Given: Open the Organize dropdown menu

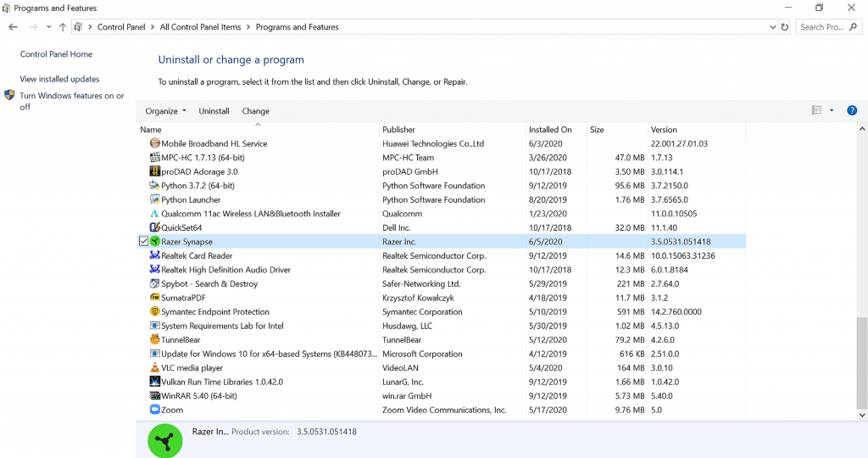Looking at the screenshot, I should coord(165,111).
